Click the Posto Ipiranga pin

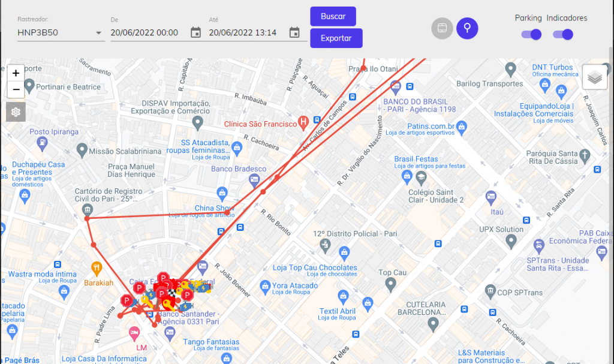pyautogui.click(x=42, y=144)
